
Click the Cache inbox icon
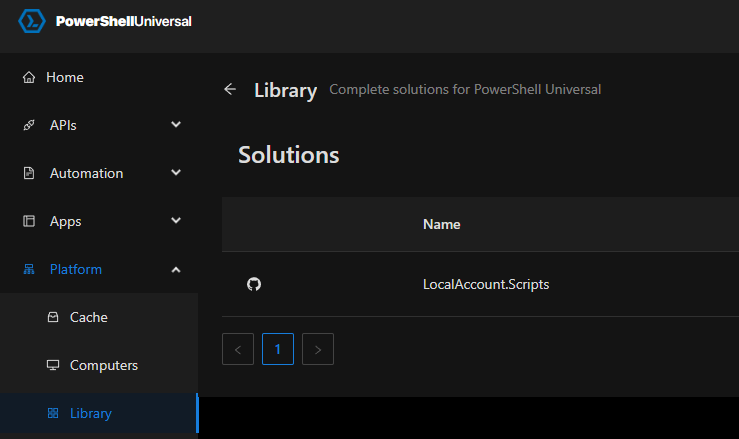point(53,317)
